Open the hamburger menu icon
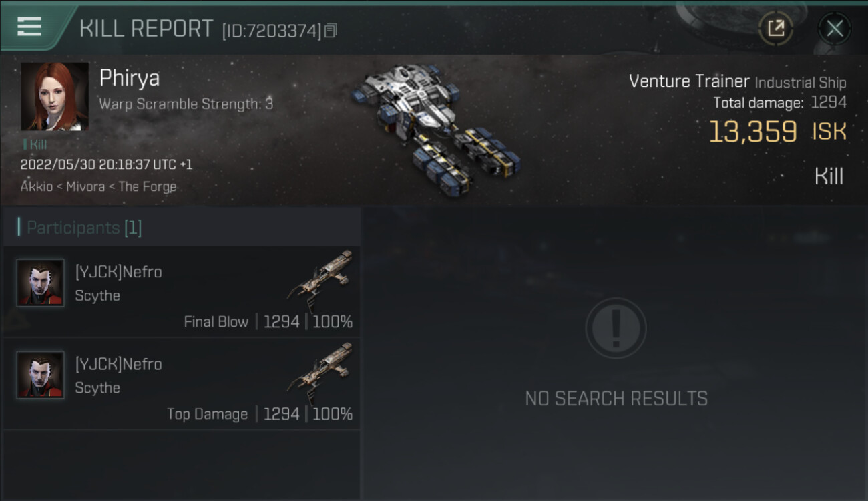The height and width of the screenshot is (501, 868). 29,26
